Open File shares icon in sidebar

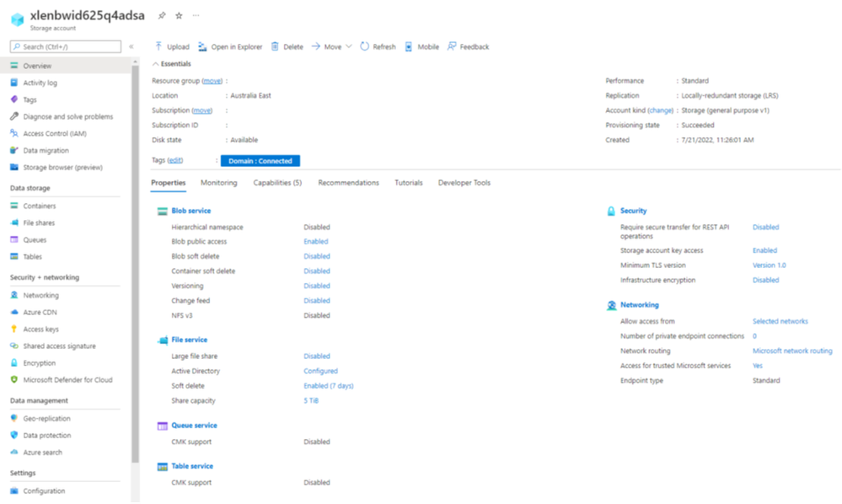14,223
